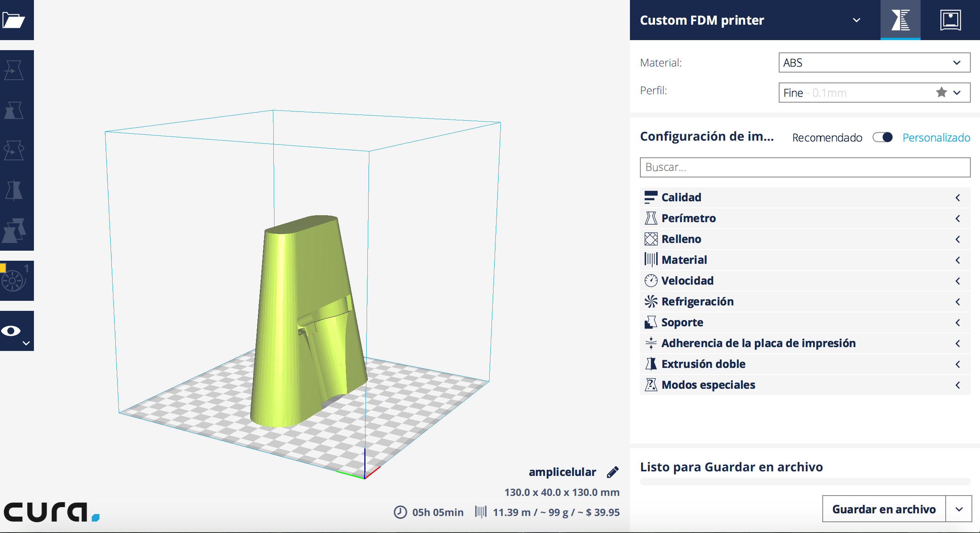Select the Recomendado mode label
The height and width of the screenshot is (533, 980).
click(x=827, y=137)
